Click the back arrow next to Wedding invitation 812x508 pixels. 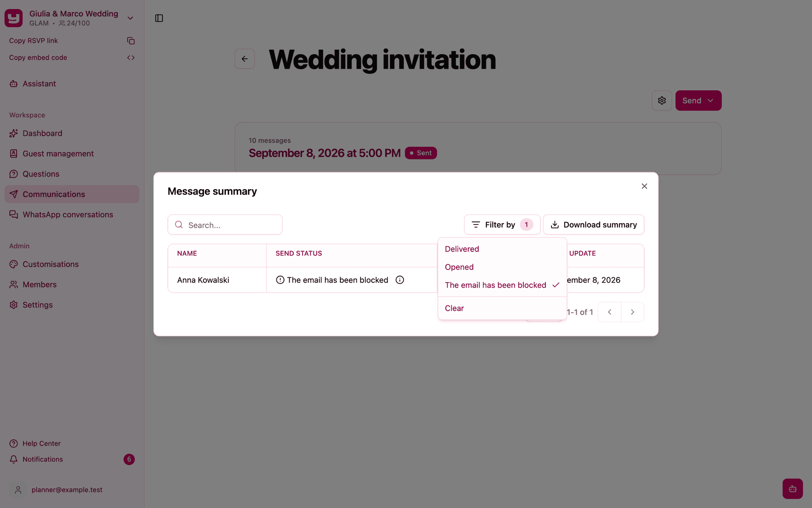point(245,59)
